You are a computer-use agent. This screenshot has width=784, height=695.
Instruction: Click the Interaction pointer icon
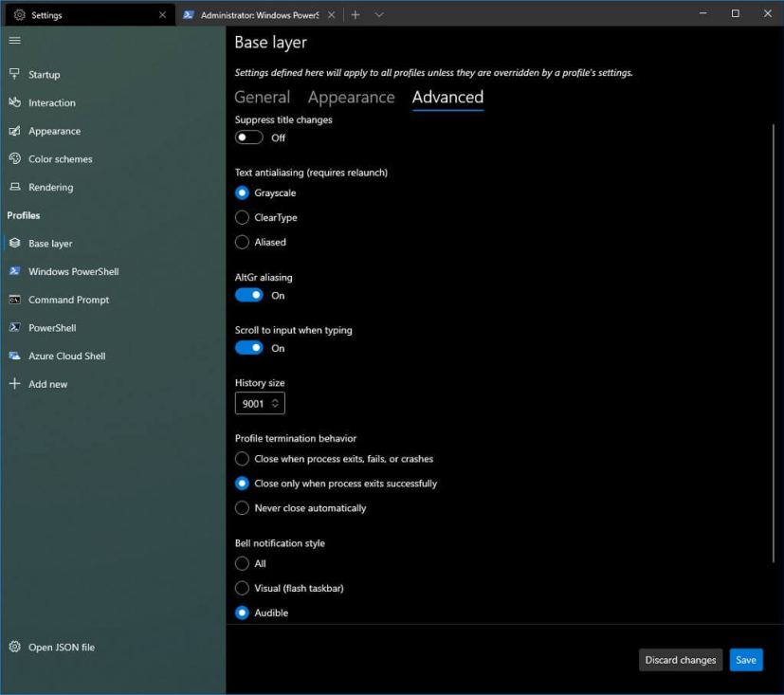pyautogui.click(x=15, y=102)
